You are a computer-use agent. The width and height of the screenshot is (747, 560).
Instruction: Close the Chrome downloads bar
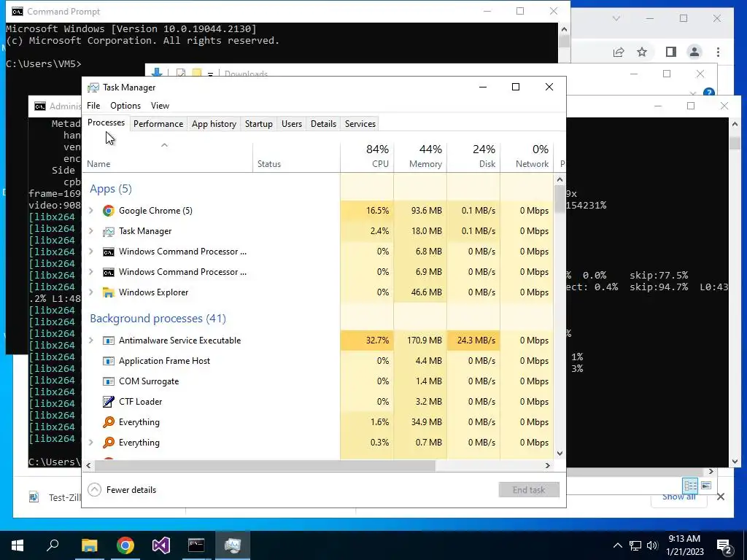point(721,497)
